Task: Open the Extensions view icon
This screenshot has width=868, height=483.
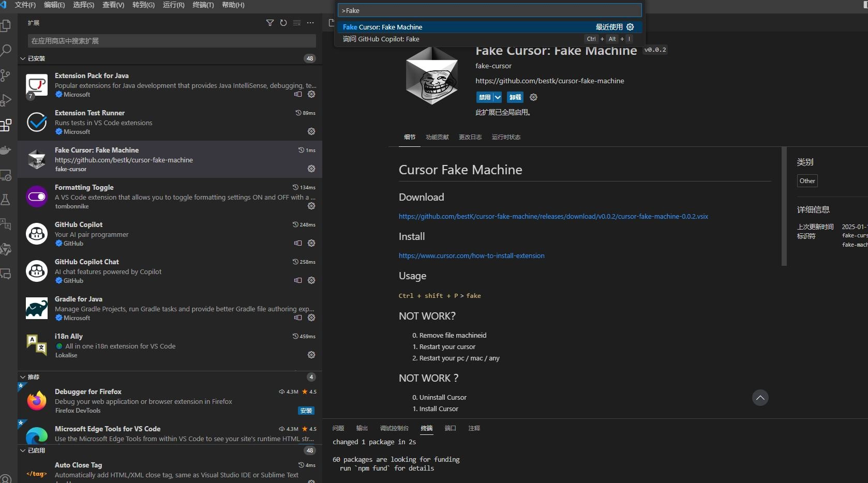Action: (6, 125)
